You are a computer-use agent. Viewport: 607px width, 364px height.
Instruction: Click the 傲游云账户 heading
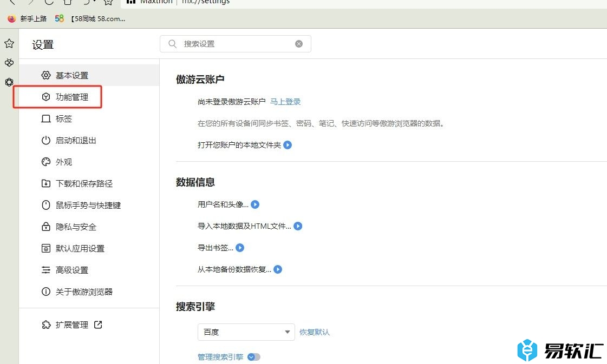pos(200,80)
